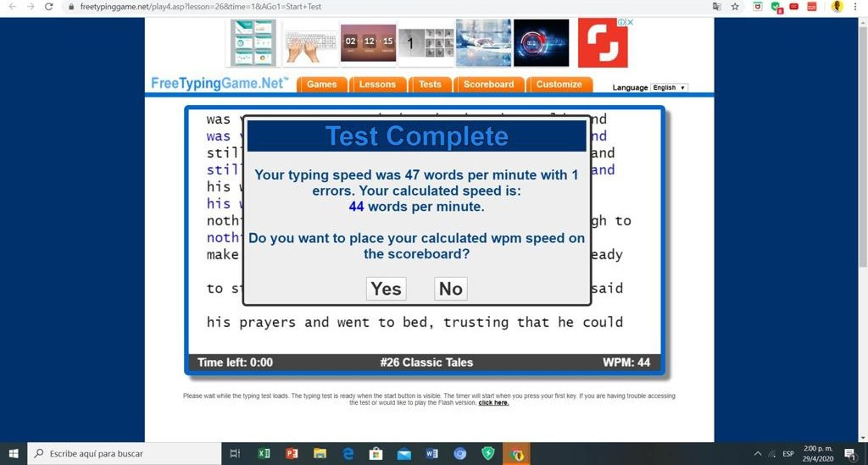Open Windows Start menu
Viewport: 868px width, 465px height.
pyautogui.click(x=14, y=453)
